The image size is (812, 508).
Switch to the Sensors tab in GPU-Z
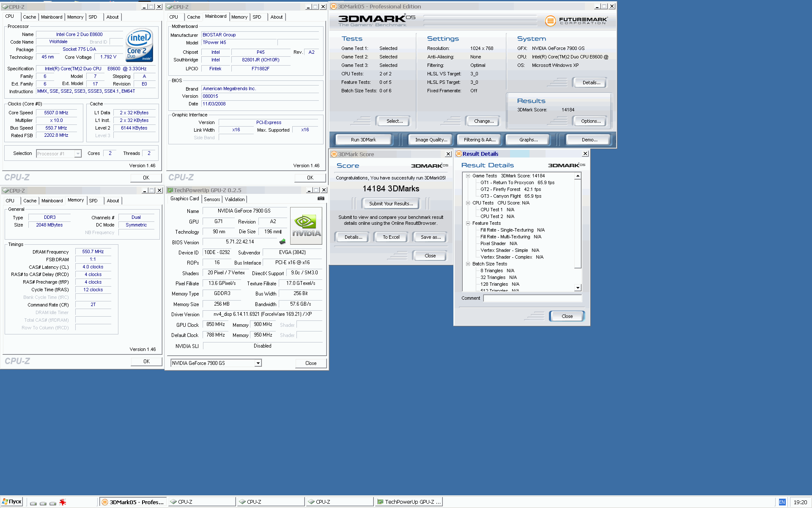[x=212, y=199]
